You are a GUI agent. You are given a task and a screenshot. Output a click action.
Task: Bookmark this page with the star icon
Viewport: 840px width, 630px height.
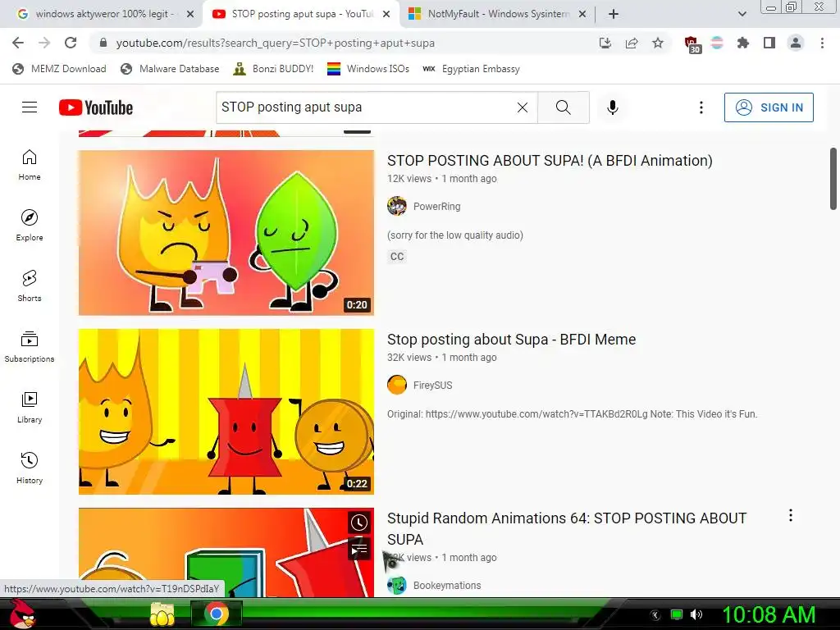point(658,43)
